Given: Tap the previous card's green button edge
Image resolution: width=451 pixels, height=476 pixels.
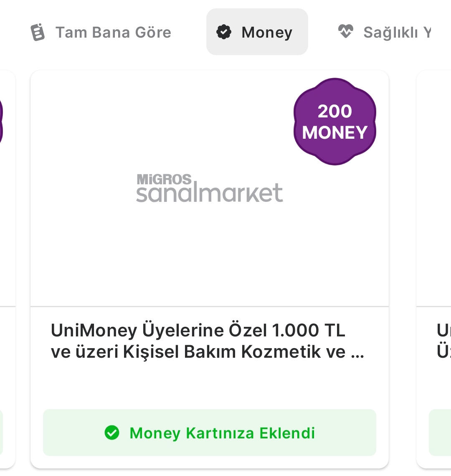Looking at the screenshot, I should pyautogui.click(x=2, y=433).
